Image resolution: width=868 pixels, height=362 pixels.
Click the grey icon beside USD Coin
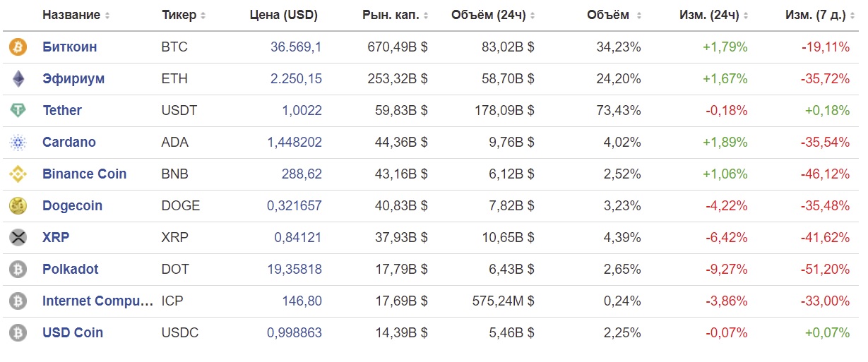coord(18,333)
